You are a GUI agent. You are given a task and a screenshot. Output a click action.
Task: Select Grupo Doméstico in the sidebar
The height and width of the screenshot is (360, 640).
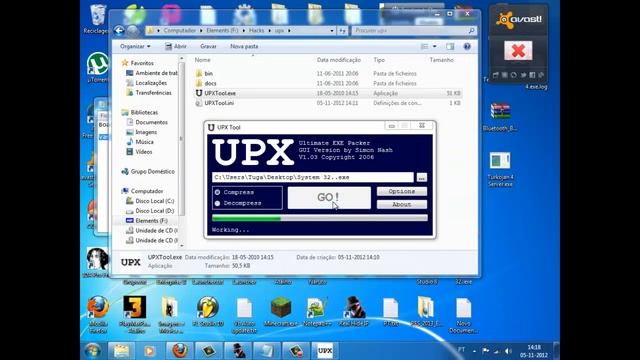[x=152, y=171]
